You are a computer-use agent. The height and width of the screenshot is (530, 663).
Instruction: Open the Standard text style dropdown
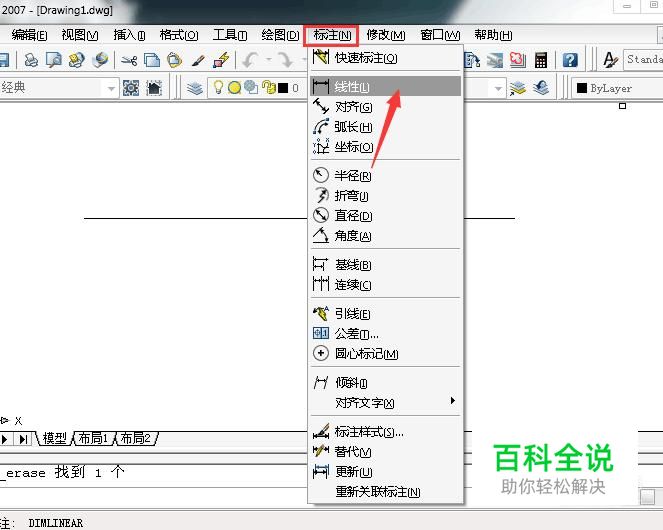tap(644, 60)
